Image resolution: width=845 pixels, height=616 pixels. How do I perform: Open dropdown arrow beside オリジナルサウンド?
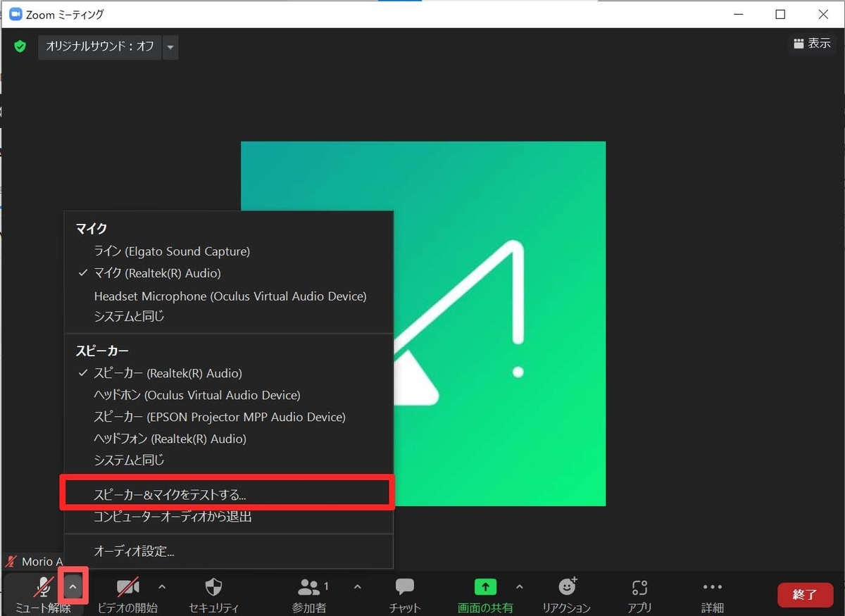pyautogui.click(x=170, y=47)
